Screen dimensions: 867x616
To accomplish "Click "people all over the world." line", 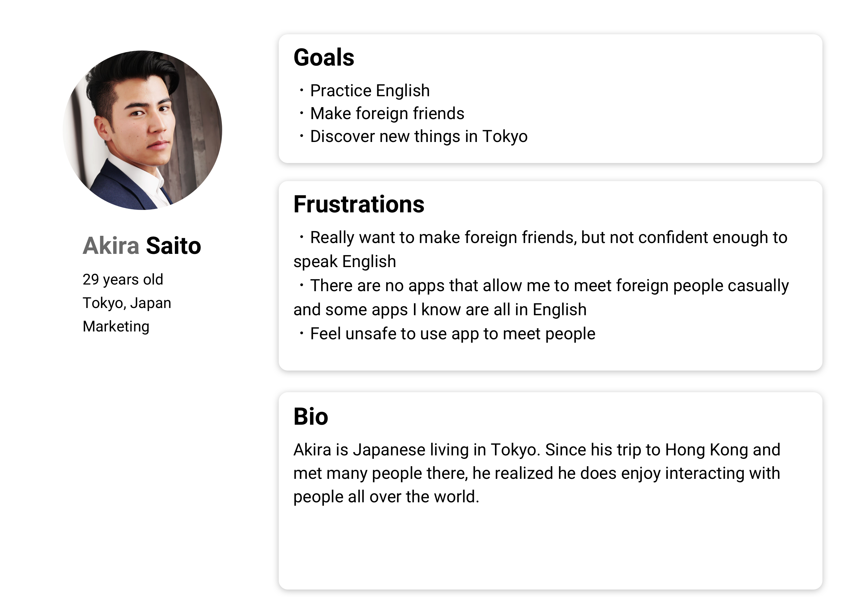I will [386, 497].
